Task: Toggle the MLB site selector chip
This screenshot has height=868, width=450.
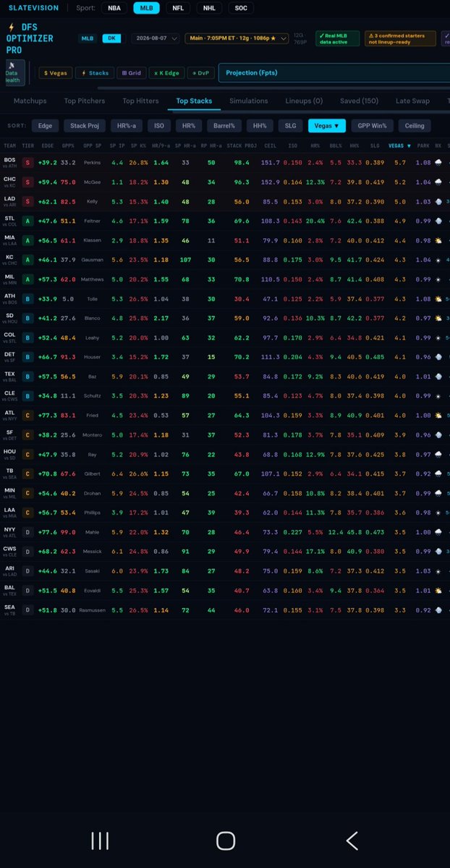Action: 88,38
